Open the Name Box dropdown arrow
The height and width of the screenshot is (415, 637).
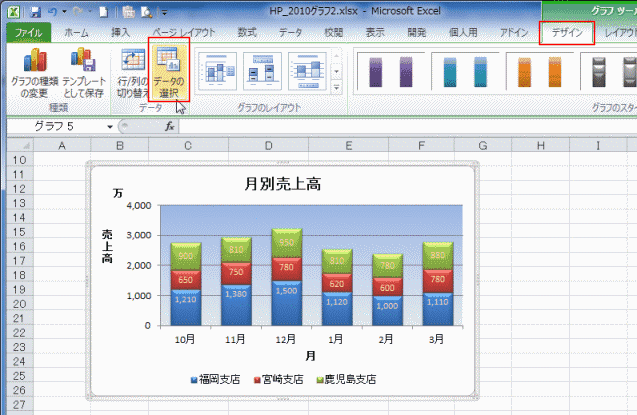pos(110,127)
